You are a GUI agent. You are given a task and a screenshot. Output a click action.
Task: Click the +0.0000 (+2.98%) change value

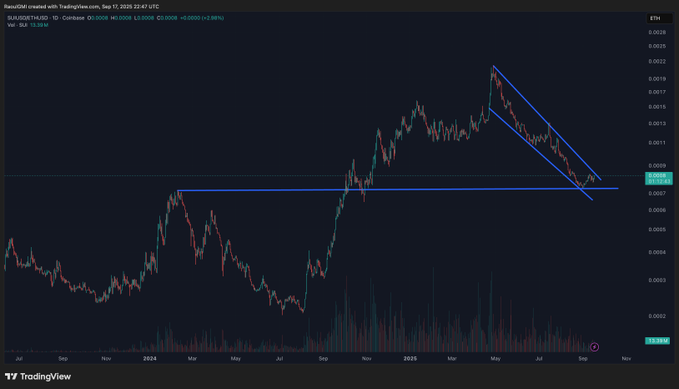click(202, 18)
